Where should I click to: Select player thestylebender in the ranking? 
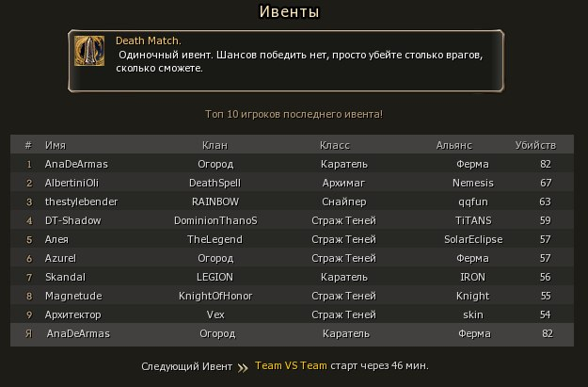[81, 202]
